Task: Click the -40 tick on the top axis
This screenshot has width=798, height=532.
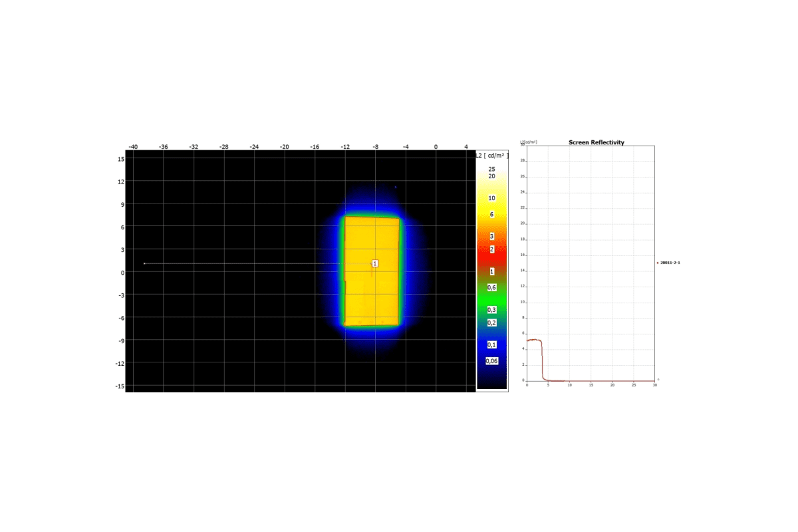Action: (x=133, y=146)
